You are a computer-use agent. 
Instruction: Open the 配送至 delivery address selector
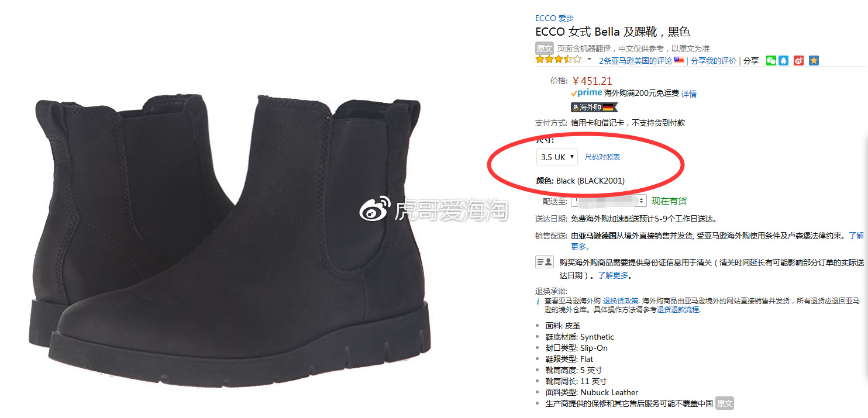pos(608,201)
